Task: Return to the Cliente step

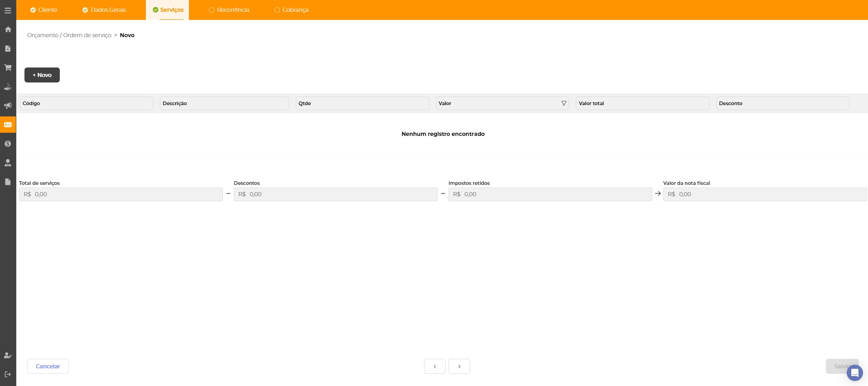Action: [44, 10]
